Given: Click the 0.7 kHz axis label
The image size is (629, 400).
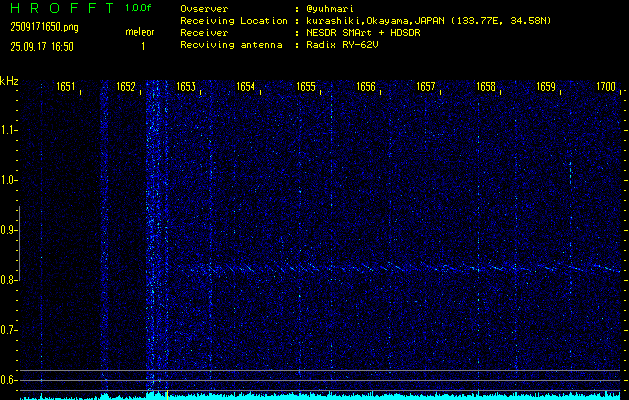Looking at the screenshot, I should 8,330.
